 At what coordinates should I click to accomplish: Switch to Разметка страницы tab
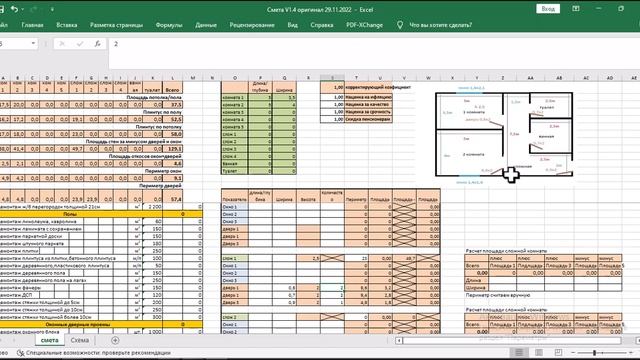tap(116, 25)
